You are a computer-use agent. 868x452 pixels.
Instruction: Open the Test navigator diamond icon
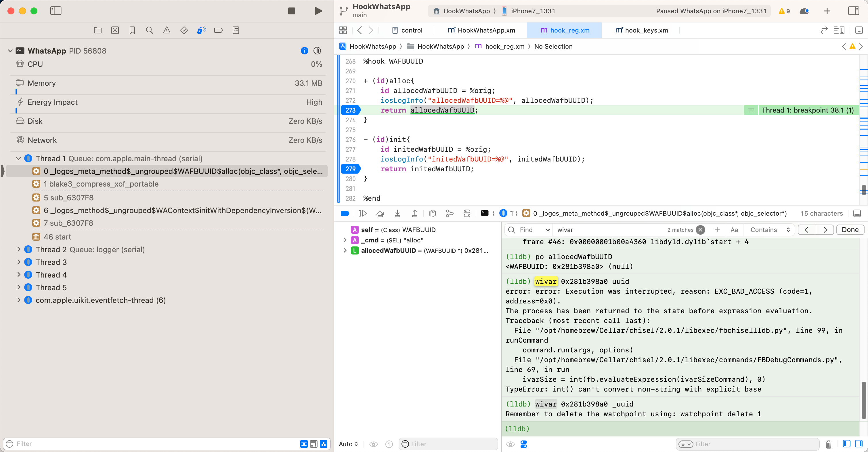click(x=184, y=30)
